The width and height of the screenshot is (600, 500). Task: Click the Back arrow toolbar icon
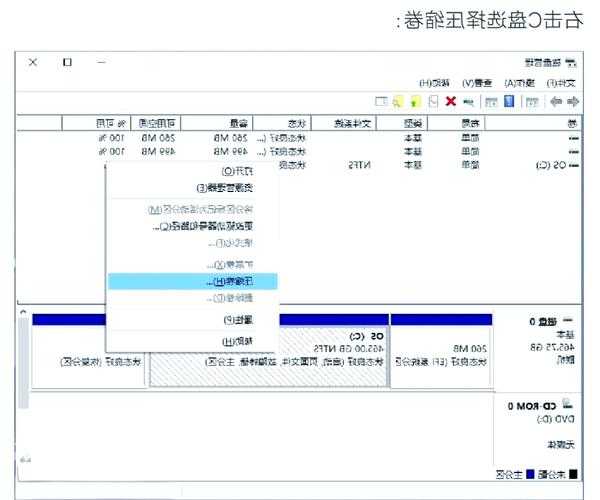(571, 101)
